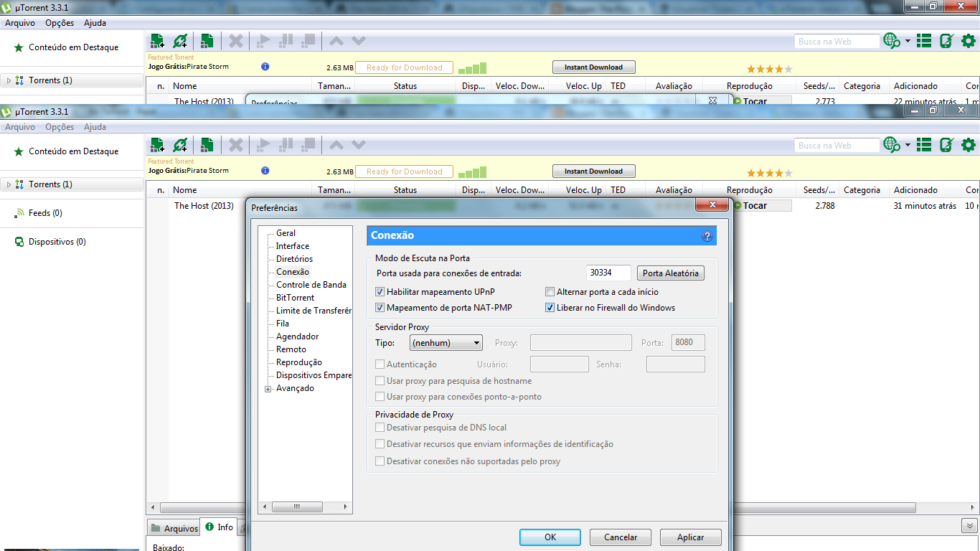
Task: Check the Autenticação checkbox
Action: pos(380,364)
